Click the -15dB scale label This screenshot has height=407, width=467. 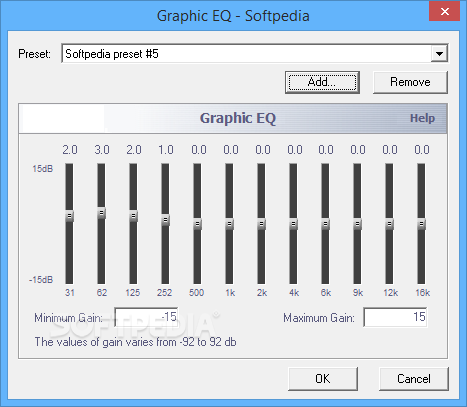tap(41, 279)
